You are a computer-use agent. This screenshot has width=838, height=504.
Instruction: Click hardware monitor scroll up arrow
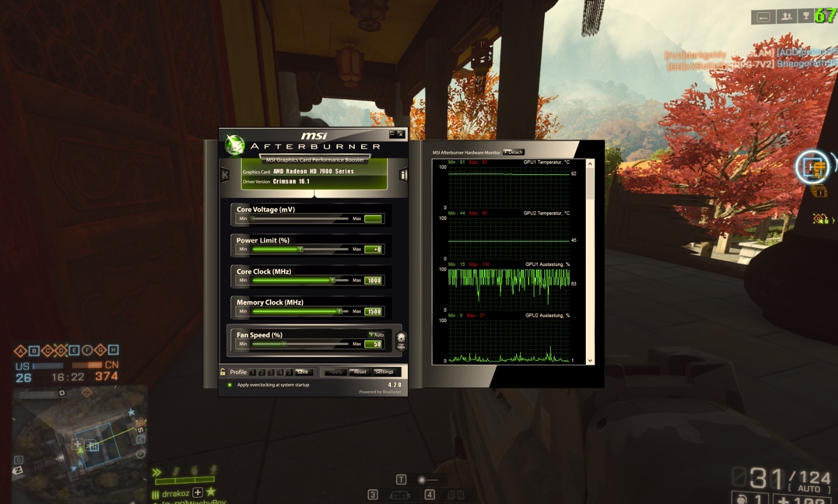590,164
